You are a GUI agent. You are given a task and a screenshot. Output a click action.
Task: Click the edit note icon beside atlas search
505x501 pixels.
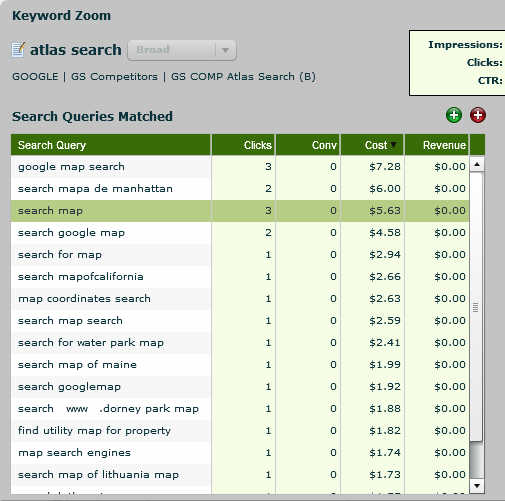point(18,50)
